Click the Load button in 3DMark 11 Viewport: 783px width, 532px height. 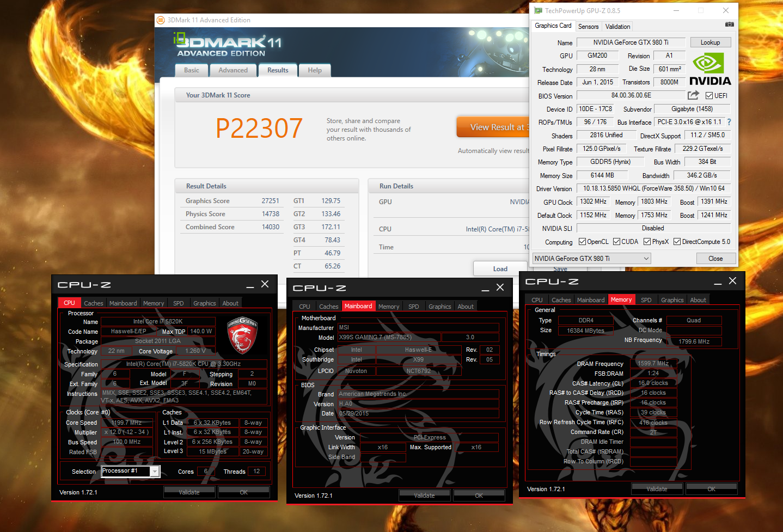pos(500,268)
